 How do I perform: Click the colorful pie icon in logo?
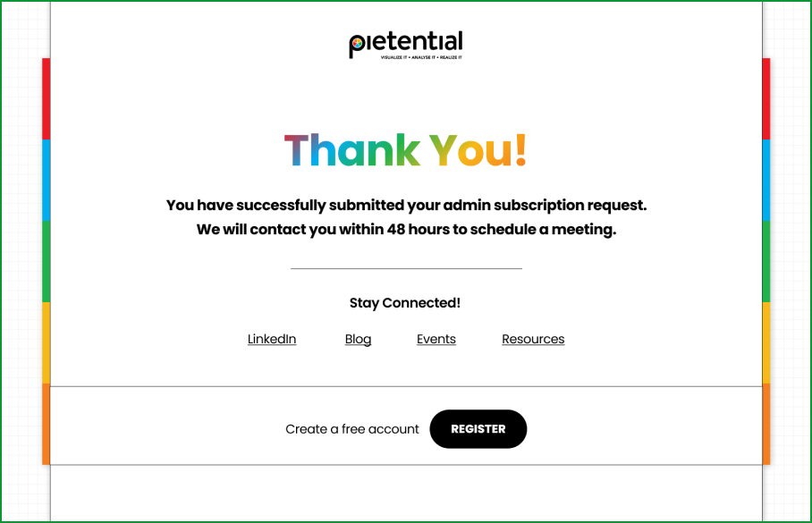[x=358, y=44]
